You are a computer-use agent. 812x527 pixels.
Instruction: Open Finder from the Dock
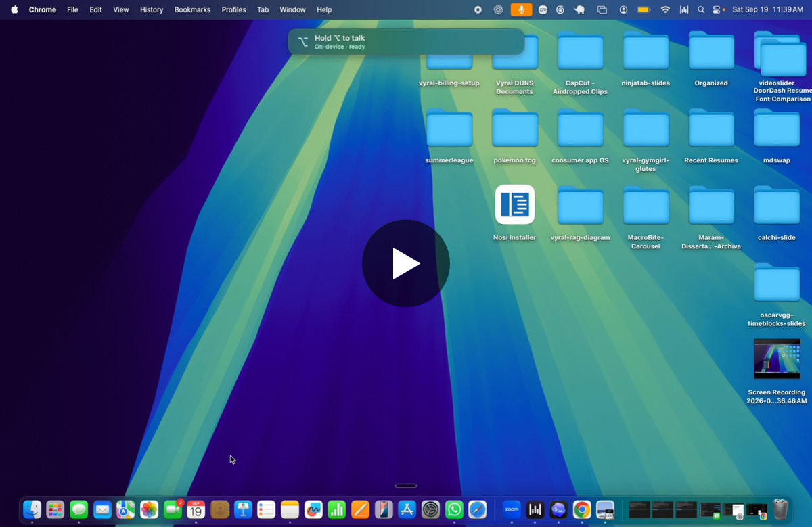32,509
